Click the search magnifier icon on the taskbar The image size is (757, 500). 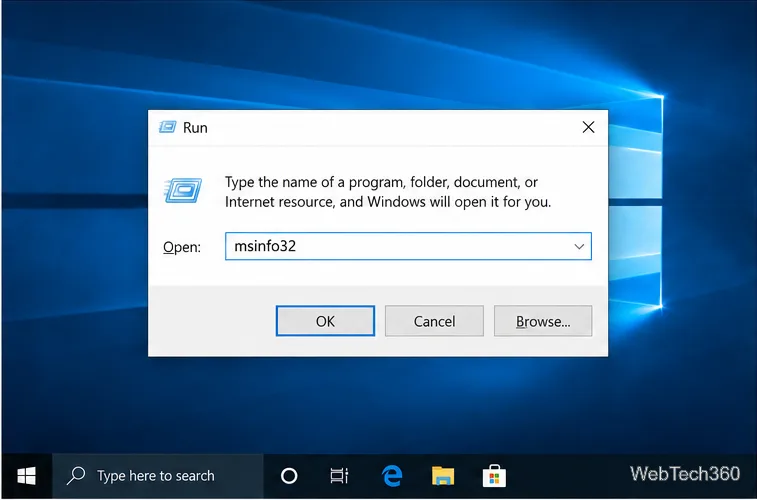76,476
